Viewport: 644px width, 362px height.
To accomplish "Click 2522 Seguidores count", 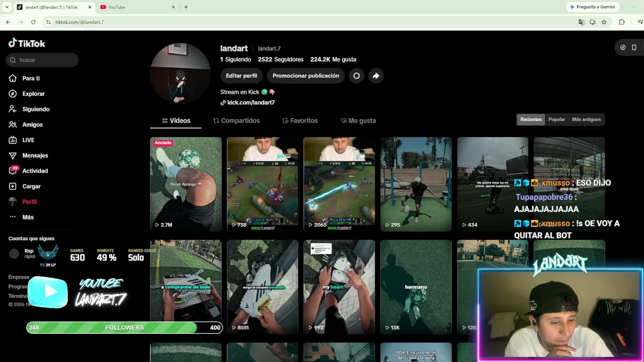I will pos(281,59).
